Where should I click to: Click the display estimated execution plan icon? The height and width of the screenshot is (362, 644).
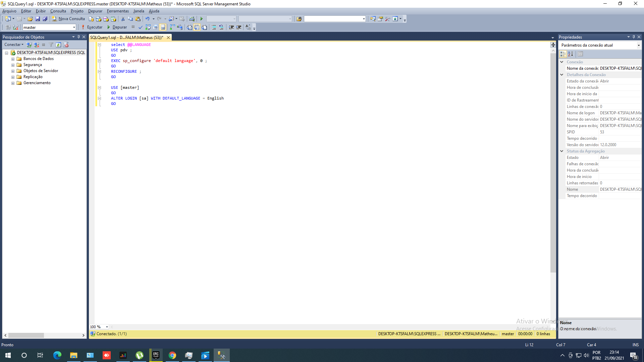coord(148,27)
